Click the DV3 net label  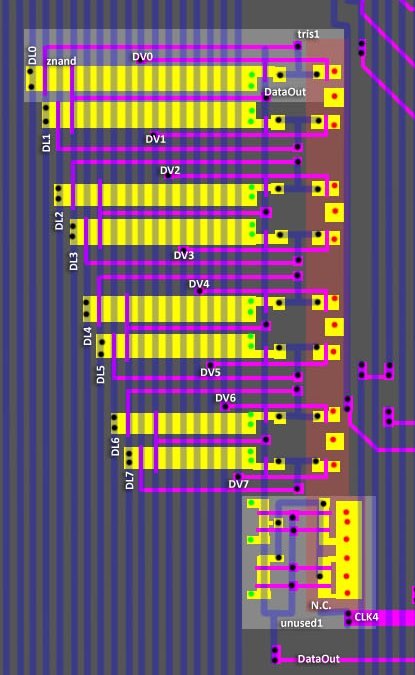click(x=184, y=255)
